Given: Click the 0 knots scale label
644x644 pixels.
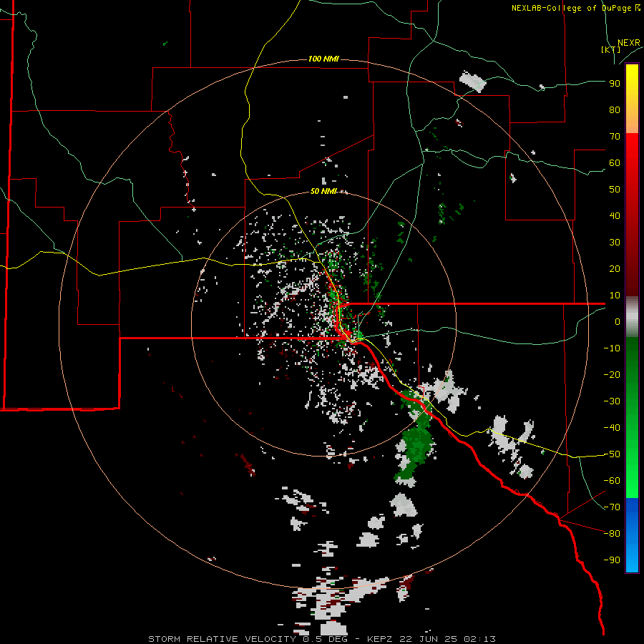Looking at the screenshot, I should coord(618,321).
